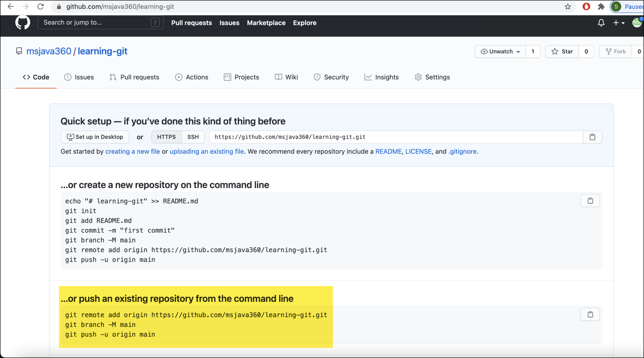The image size is (644, 358).
Task: Open the plus create-new dropdown
Action: pyautogui.click(x=619, y=23)
